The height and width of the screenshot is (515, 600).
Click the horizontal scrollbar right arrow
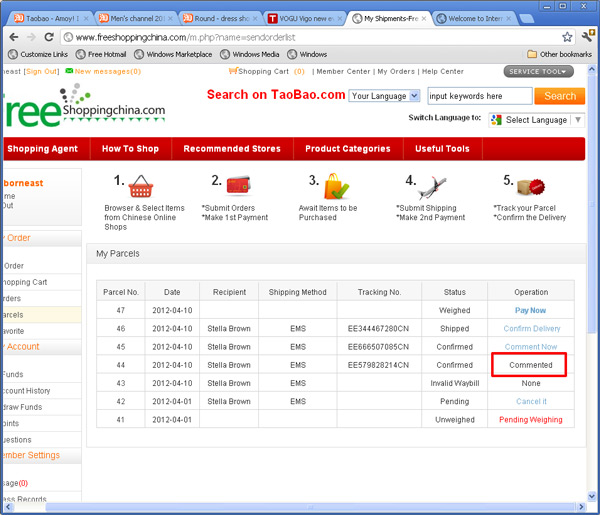coord(582,507)
